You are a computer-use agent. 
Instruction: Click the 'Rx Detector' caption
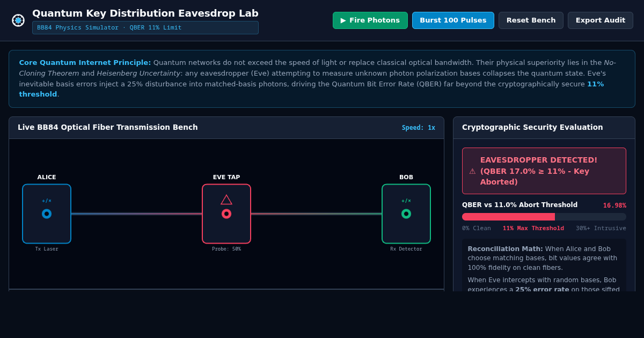point(406,249)
